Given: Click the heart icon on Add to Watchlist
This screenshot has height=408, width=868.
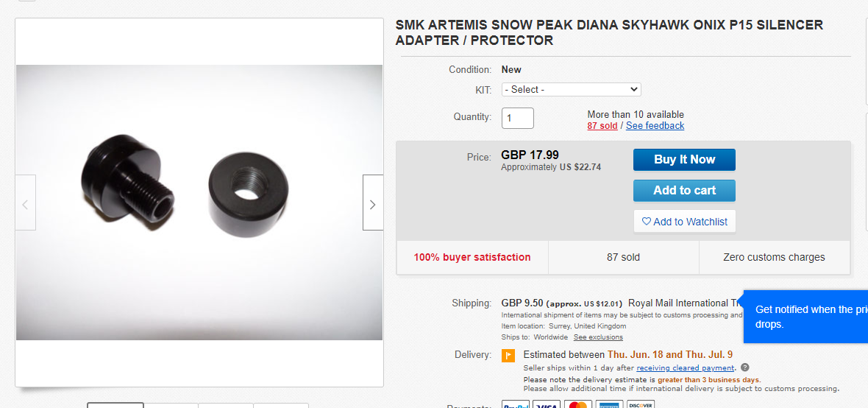Looking at the screenshot, I should 647,222.
